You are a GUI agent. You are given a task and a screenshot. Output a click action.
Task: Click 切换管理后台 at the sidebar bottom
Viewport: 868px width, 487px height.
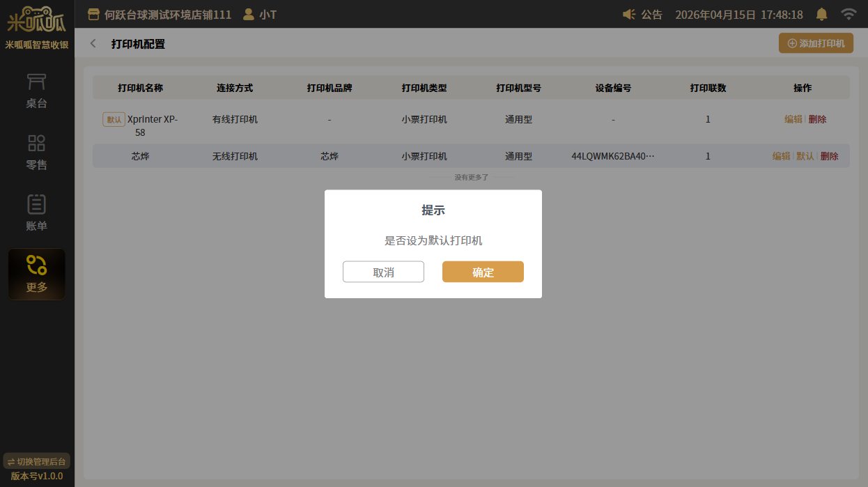coord(37,461)
